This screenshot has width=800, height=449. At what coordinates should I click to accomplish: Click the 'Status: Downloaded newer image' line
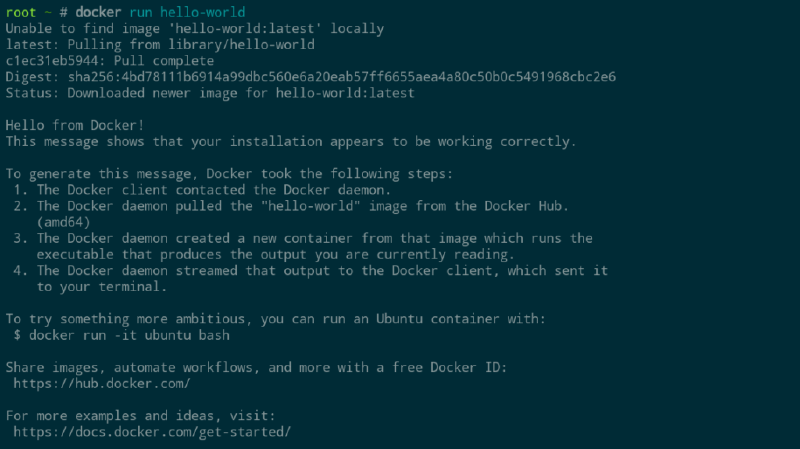[209, 93]
